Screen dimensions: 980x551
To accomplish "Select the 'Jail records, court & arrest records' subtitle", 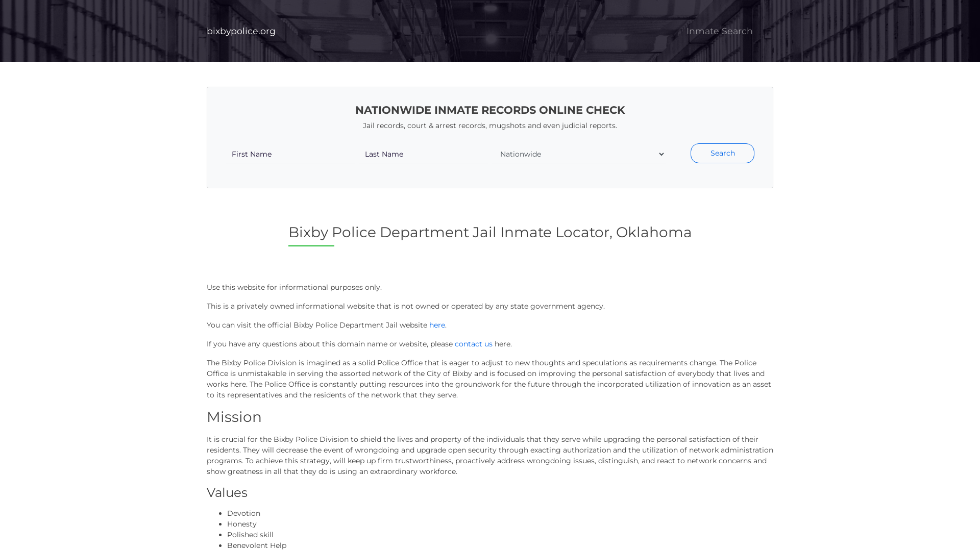I will click(490, 126).
